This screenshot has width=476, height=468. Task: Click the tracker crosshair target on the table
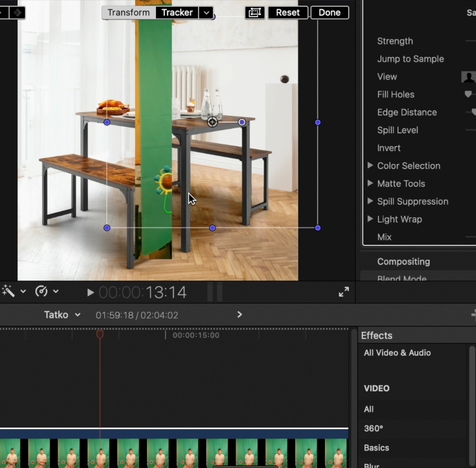212,122
